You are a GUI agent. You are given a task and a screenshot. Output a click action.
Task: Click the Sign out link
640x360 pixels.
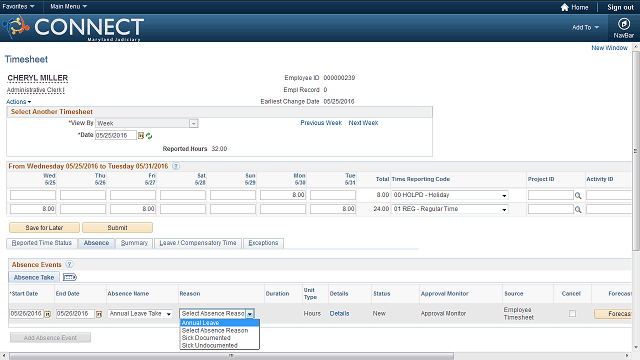(x=620, y=7)
